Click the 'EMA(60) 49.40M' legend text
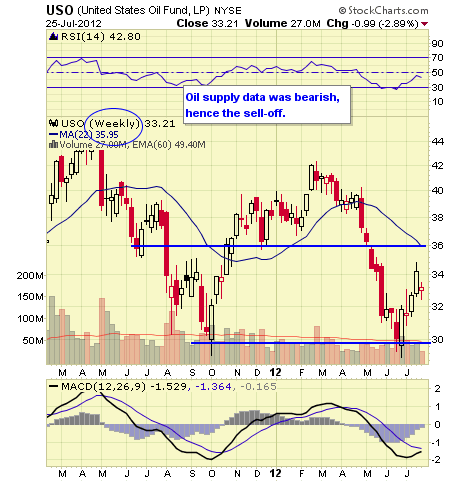Viewport: 460px width, 482px height. 169,145
